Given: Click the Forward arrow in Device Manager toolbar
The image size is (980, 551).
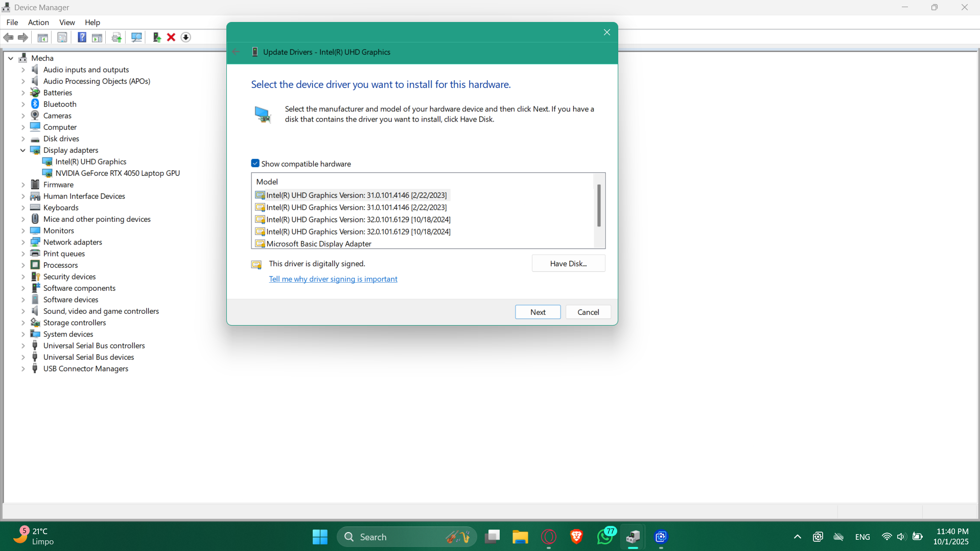Looking at the screenshot, I should (23, 37).
